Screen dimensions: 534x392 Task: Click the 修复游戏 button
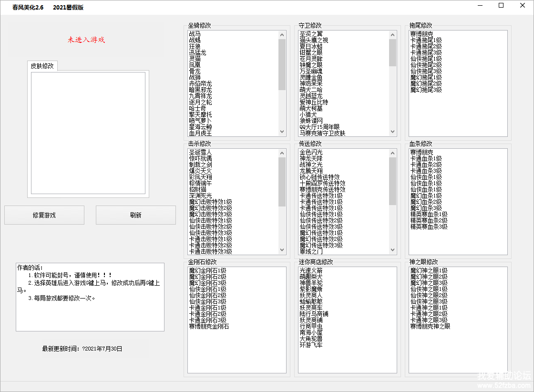[x=44, y=215]
